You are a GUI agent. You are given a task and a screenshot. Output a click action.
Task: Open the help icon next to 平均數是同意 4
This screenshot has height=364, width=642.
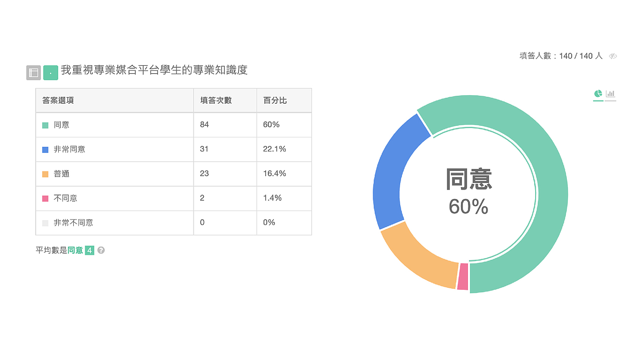click(x=100, y=250)
